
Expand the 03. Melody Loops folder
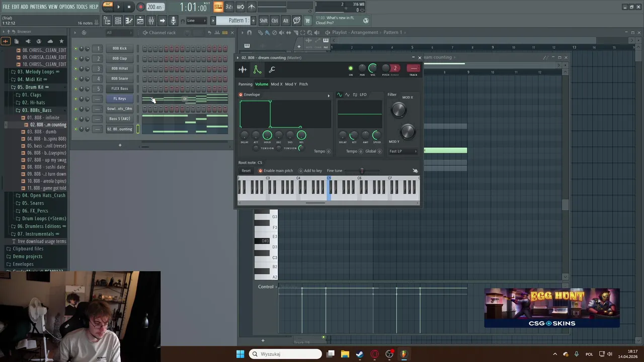[36, 72]
